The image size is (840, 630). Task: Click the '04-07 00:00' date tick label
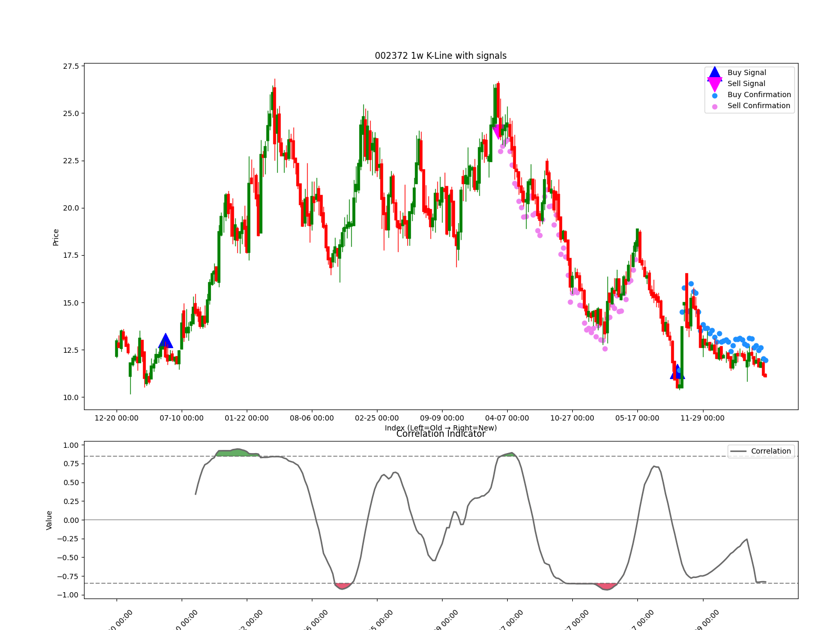click(x=507, y=418)
